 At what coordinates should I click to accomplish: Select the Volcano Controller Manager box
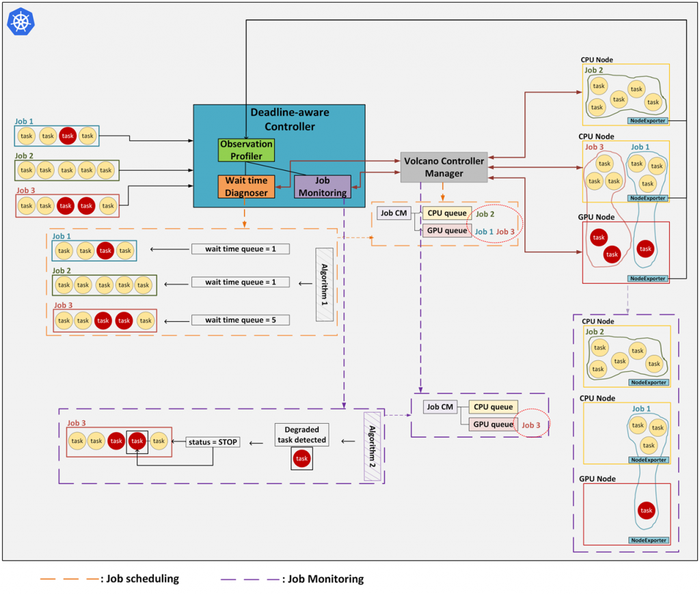pos(444,167)
